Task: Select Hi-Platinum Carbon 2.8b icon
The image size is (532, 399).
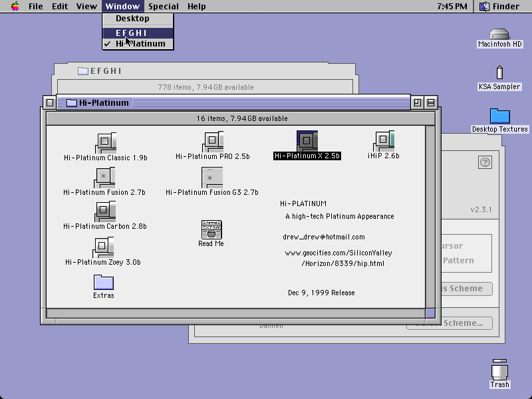Action: pyautogui.click(x=105, y=211)
